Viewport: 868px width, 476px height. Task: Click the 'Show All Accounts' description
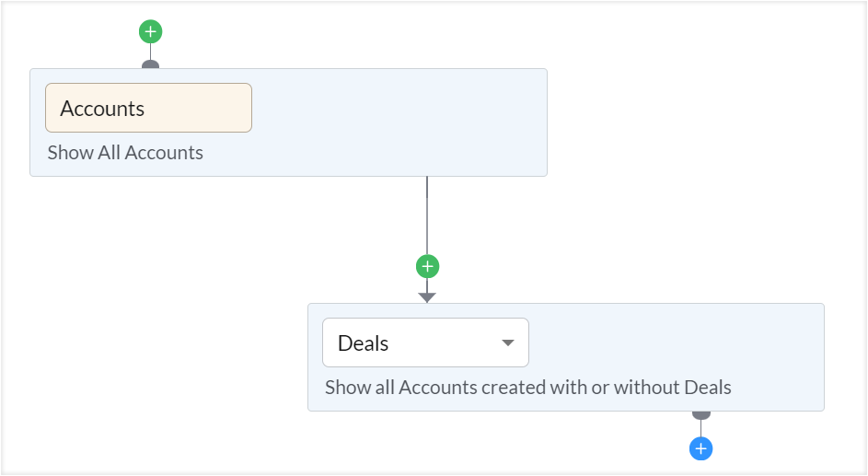125,153
